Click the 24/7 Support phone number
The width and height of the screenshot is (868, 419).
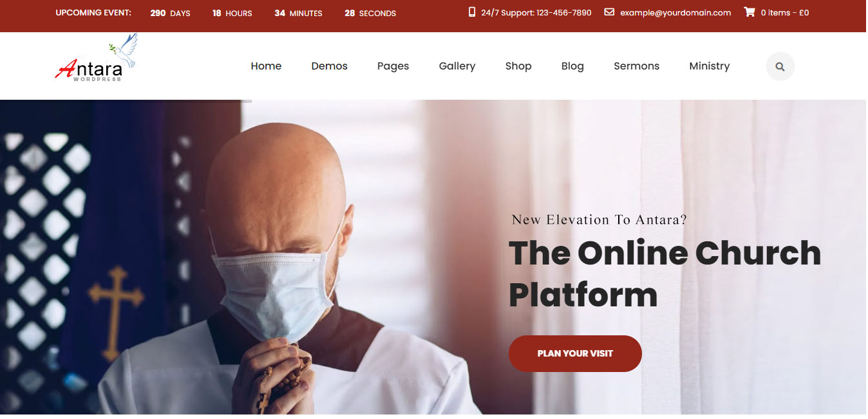pyautogui.click(x=536, y=12)
